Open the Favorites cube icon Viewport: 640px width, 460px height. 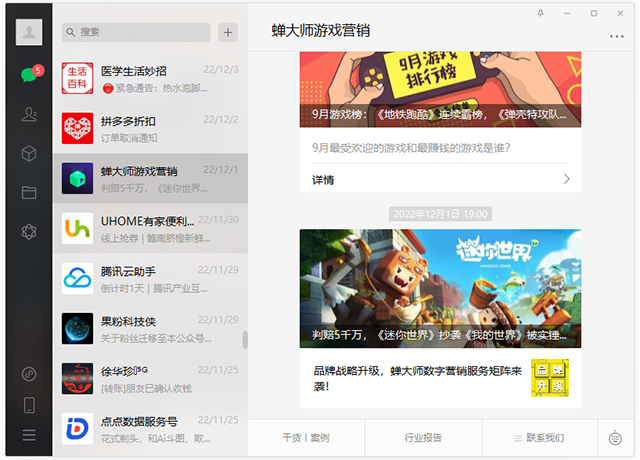(x=29, y=153)
